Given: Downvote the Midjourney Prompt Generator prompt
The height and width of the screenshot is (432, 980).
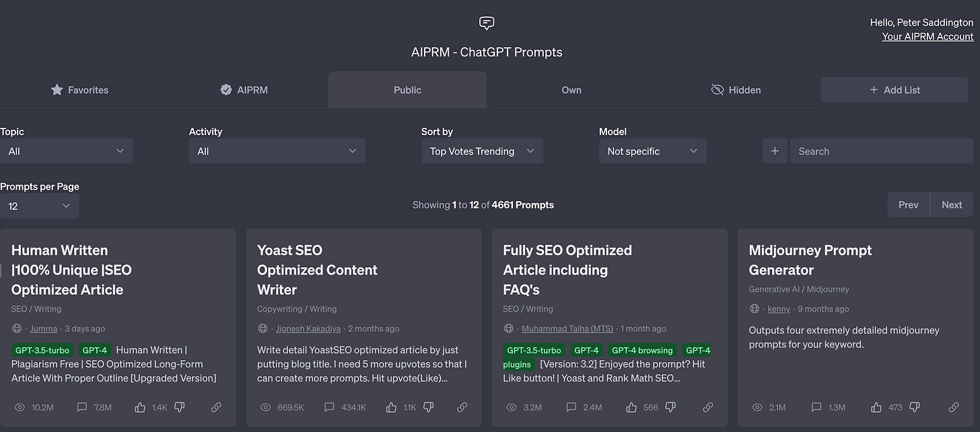Looking at the screenshot, I should tap(914, 407).
